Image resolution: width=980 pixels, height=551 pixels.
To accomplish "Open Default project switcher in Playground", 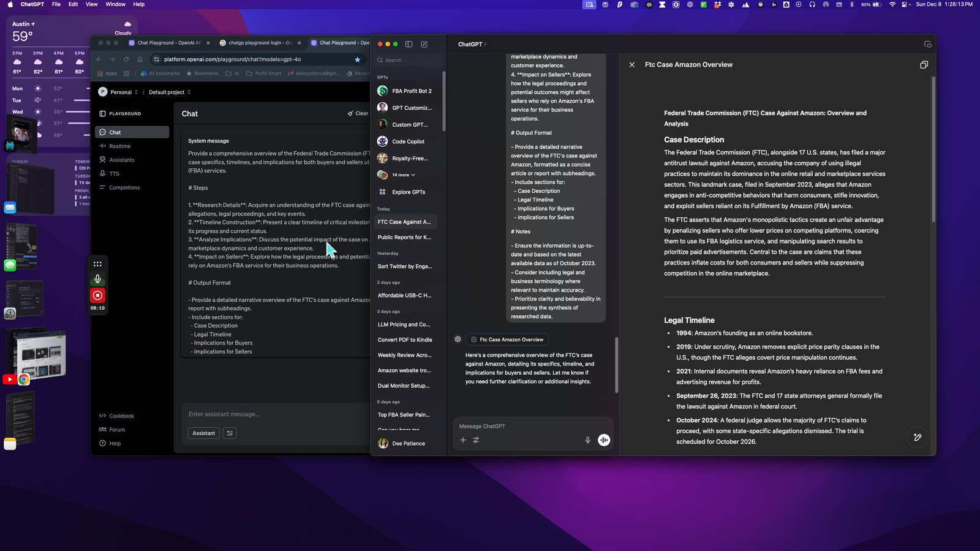I will coord(170,92).
